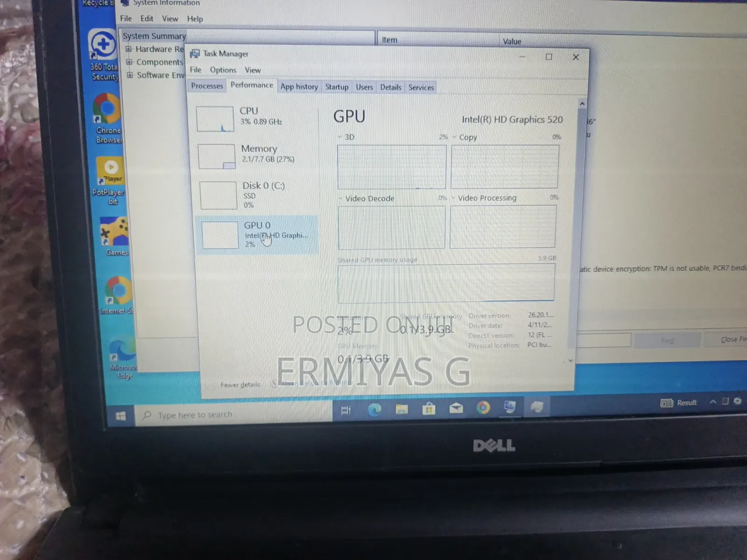Close the Task Manager window
This screenshot has width=747, height=560.
tap(576, 57)
